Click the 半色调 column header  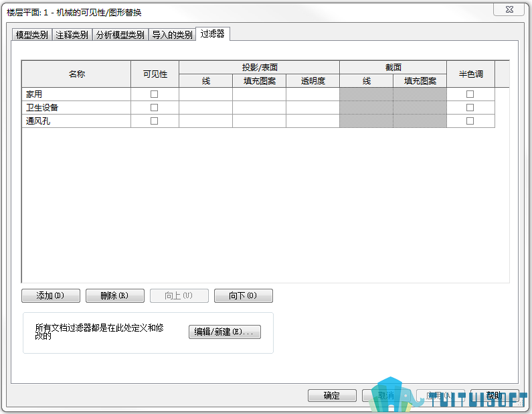pos(471,74)
